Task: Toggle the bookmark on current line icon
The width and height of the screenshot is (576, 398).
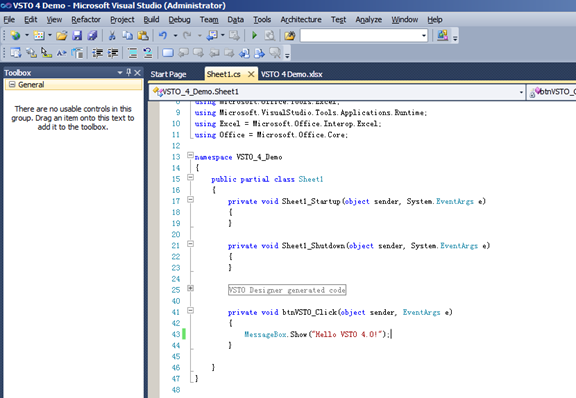Action: (168, 53)
